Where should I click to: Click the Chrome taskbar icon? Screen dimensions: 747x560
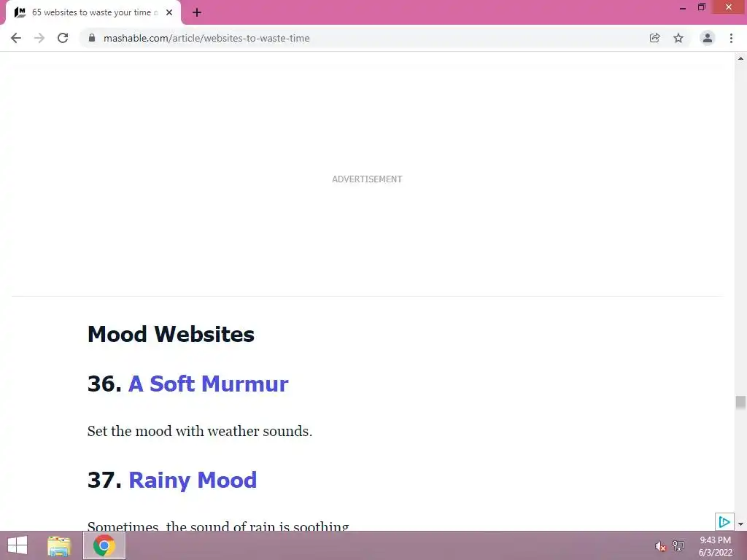(x=104, y=545)
